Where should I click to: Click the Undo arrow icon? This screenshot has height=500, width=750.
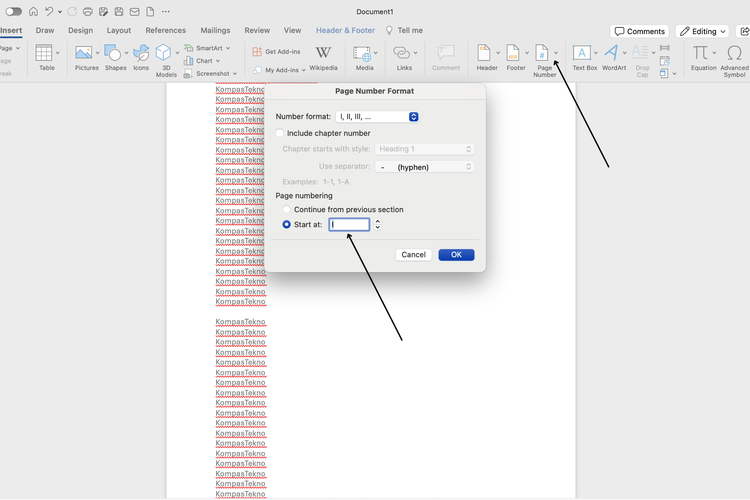[49, 11]
